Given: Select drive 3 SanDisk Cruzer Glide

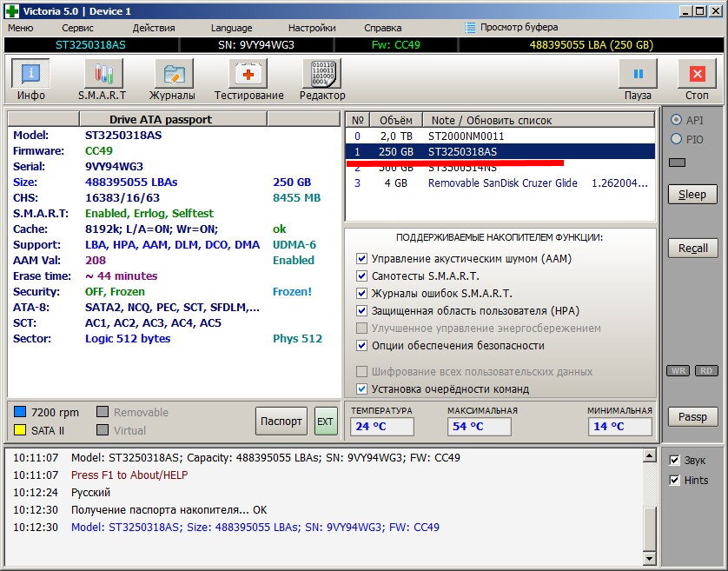Looking at the screenshot, I should [500, 183].
